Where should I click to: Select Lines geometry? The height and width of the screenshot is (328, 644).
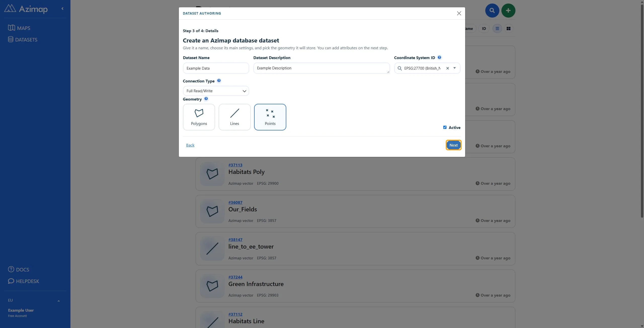(x=234, y=117)
